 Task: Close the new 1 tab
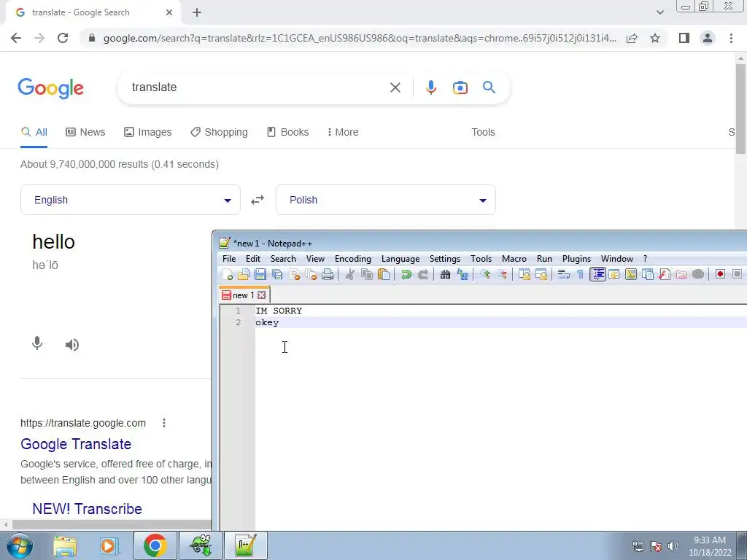(261, 295)
